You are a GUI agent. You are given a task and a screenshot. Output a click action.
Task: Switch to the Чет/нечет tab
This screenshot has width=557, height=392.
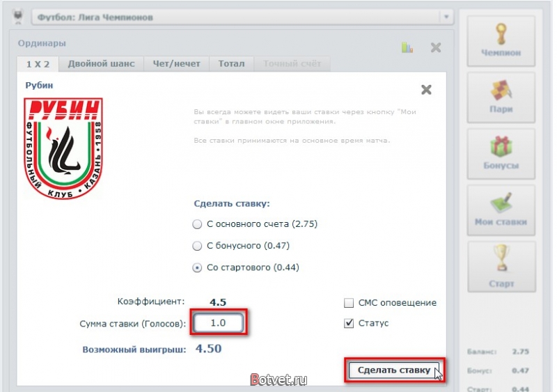pos(176,63)
